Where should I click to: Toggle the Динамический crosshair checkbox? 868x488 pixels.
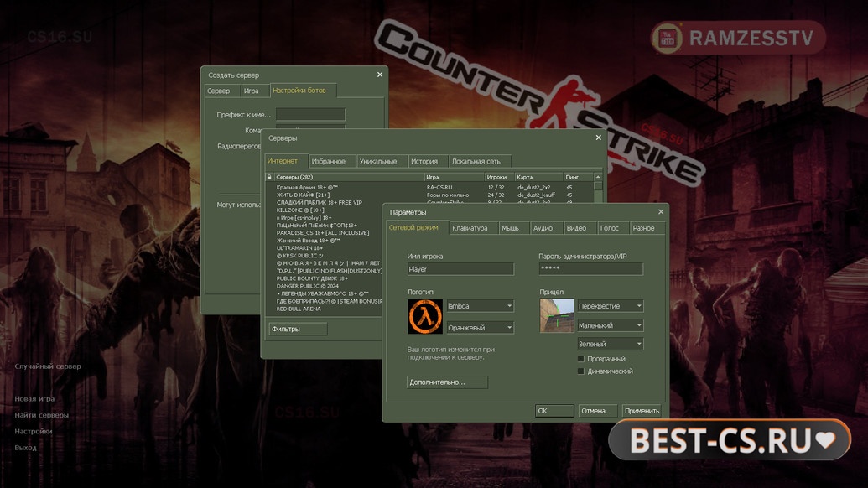pos(580,371)
